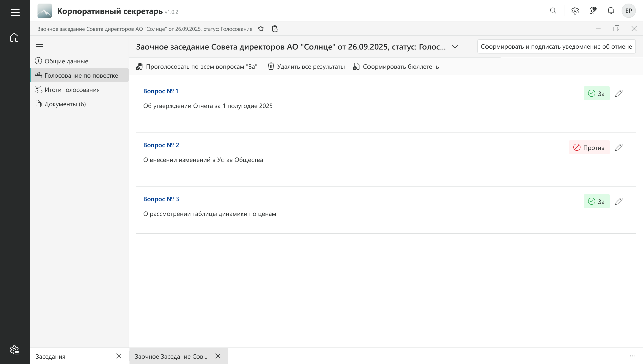Open the settings gear in top bar
The height and width of the screenshot is (364, 643).
575,11
